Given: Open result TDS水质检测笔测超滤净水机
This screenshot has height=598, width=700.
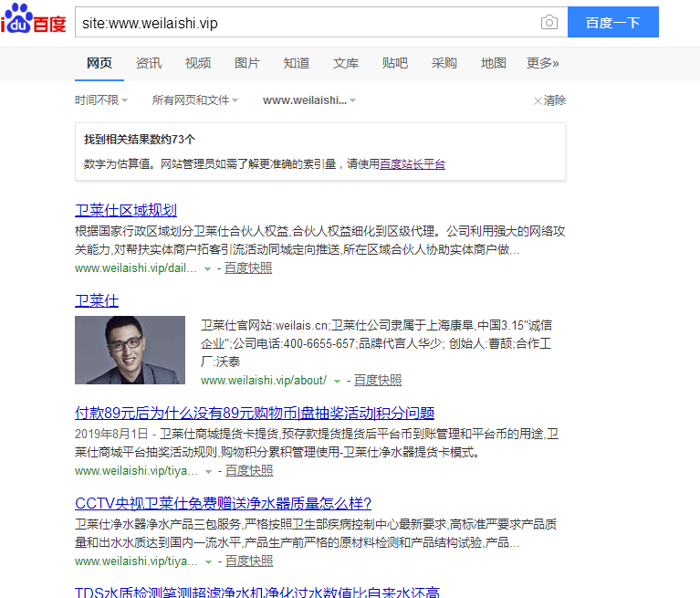Looking at the screenshot, I should pyautogui.click(x=257, y=593).
